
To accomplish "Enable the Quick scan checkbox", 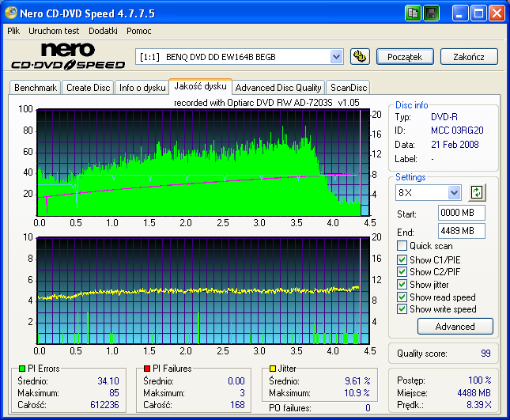I will pyautogui.click(x=402, y=246).
